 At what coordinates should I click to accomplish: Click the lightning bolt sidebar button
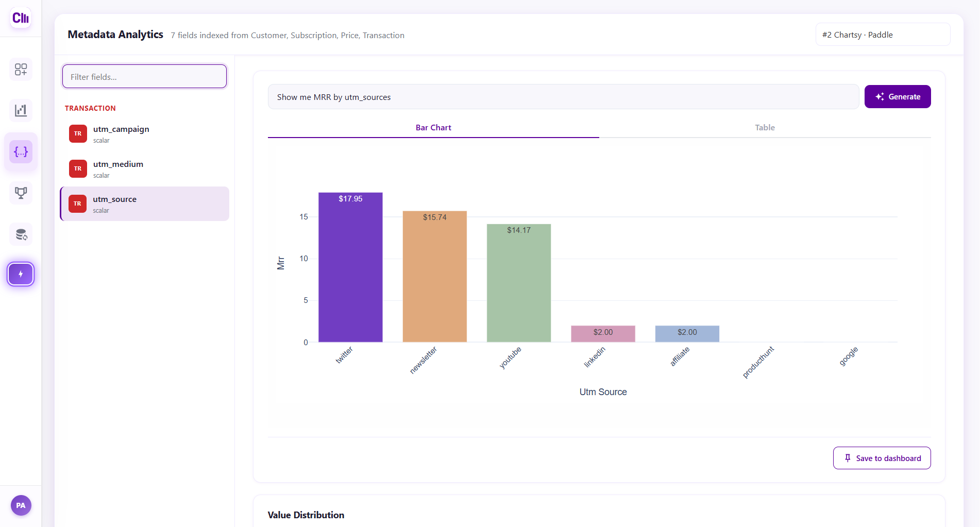pyautogui.click(x=21, y=274)
